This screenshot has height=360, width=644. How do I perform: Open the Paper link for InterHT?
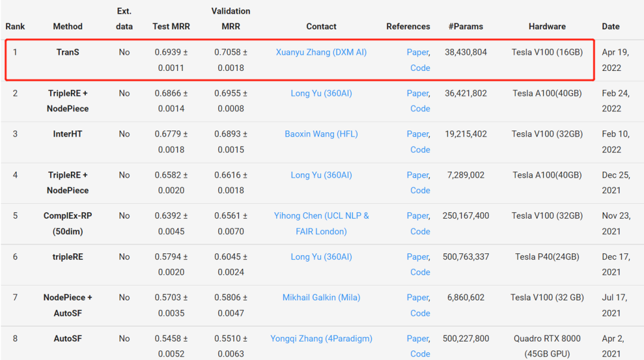pyautogui.click(x=417, y=134)
